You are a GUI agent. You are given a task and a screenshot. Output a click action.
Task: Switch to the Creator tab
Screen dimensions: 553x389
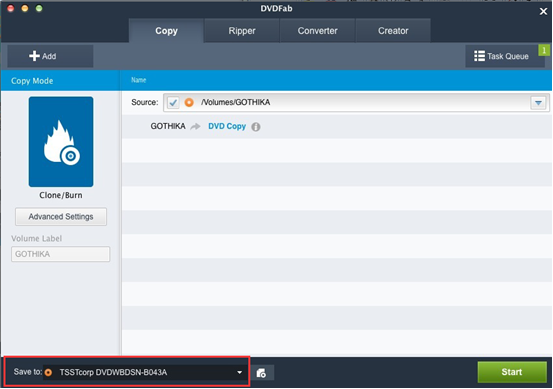click(393, 31)
